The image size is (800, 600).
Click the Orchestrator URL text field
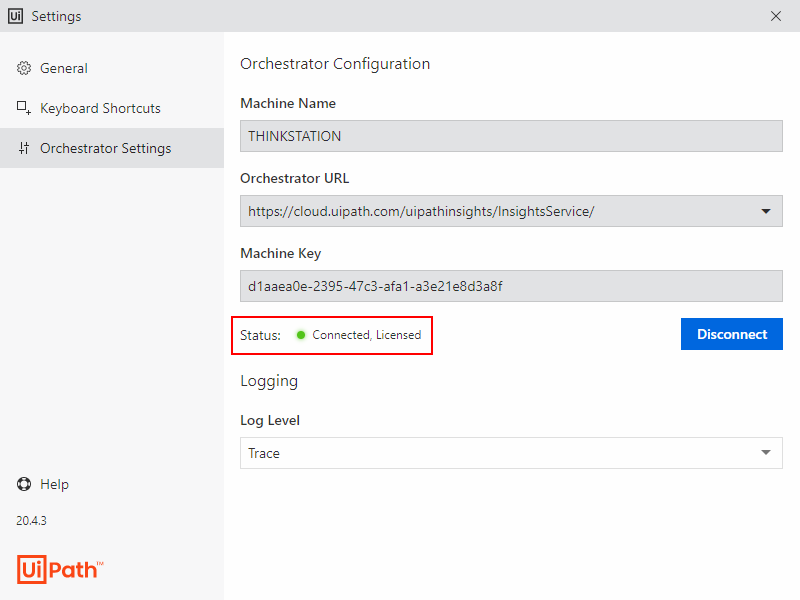click(x=511, y=211)
